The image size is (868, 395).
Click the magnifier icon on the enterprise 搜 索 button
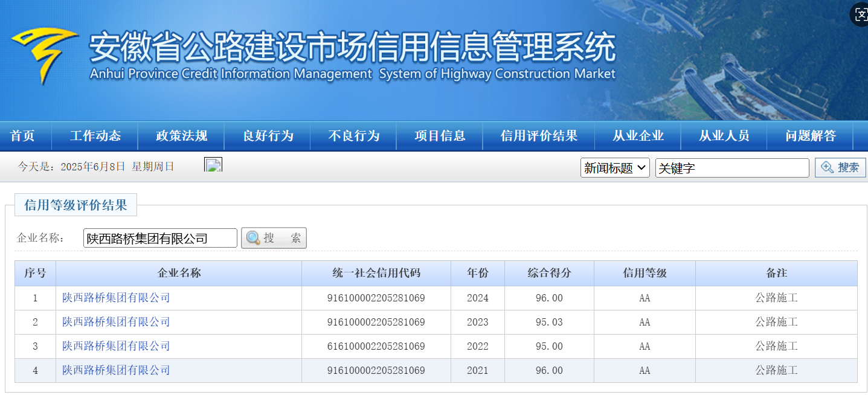253,237
